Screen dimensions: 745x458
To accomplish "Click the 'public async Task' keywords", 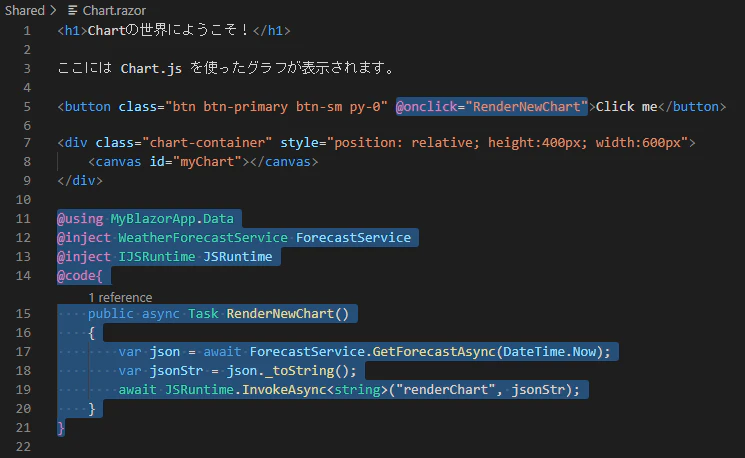I will [153, 314].
